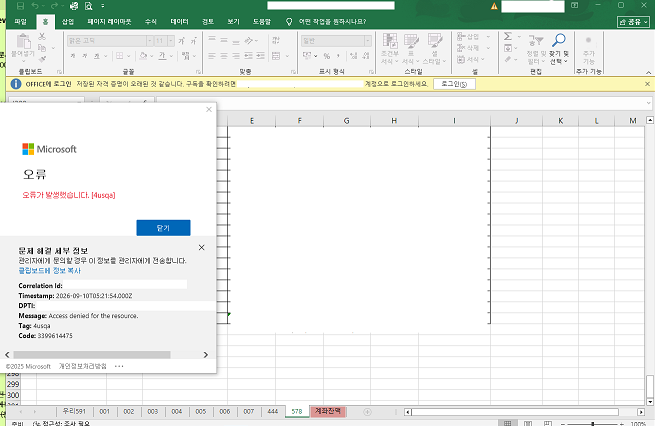Toggle underline formatting (underlined 가 button)
Image resolution: width=655 pixels, height=426 pixels.
[x=96, y=56]
